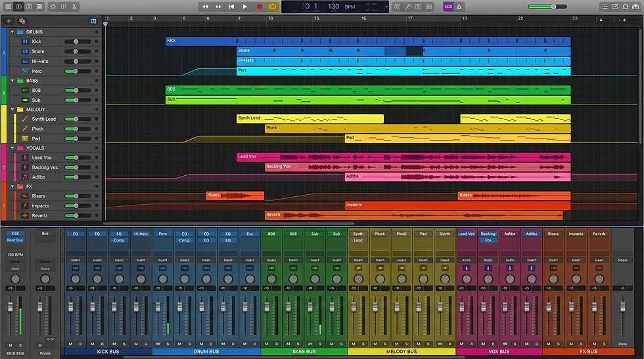Click the Backing Vox microphone icon

[x=25, y=167]
